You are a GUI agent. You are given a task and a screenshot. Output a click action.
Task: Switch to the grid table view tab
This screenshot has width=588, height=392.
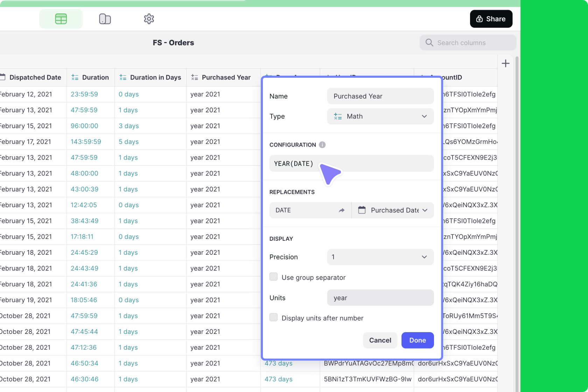(61, 19)
